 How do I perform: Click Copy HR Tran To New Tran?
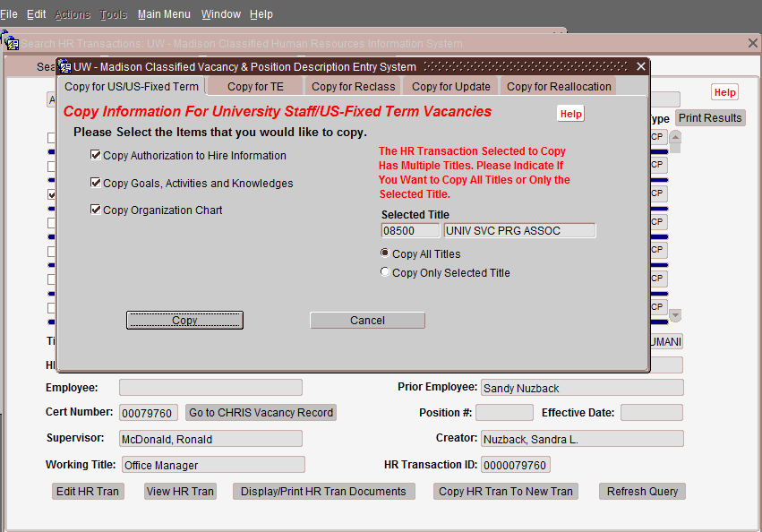tap(506, 491)
